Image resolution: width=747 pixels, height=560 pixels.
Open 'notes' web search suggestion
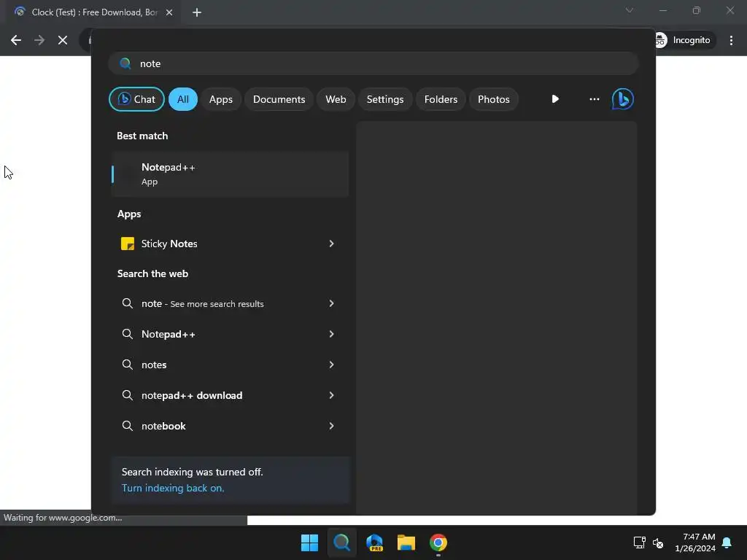(230, 365)
